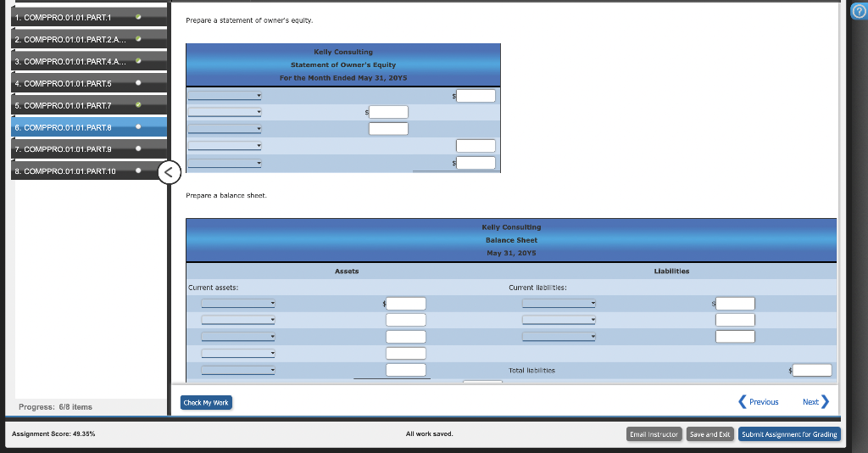868x453 pixels.
Task: Click fifth current assets amount field
Action: pyautogui.click(x=406, y=370)
